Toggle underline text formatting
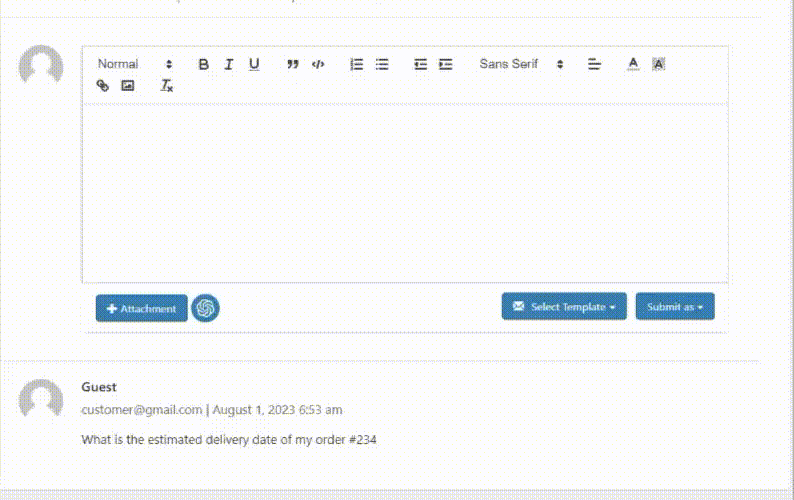This screenshot has width=794, height=500. coord(254,64)
